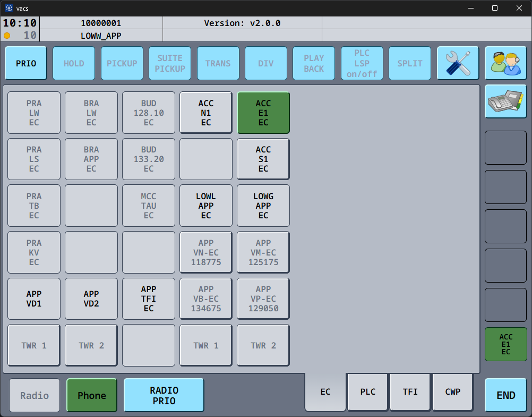Open the TFI tab

pos(410,392)
